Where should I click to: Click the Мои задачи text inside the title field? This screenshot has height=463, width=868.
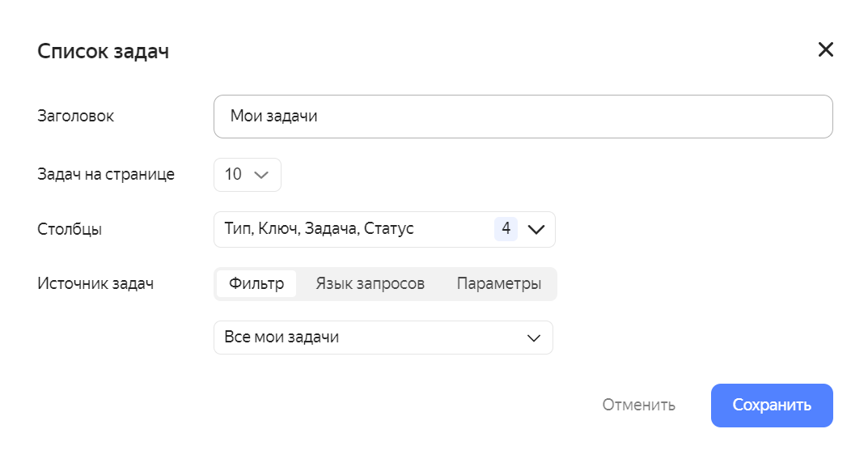273,117
